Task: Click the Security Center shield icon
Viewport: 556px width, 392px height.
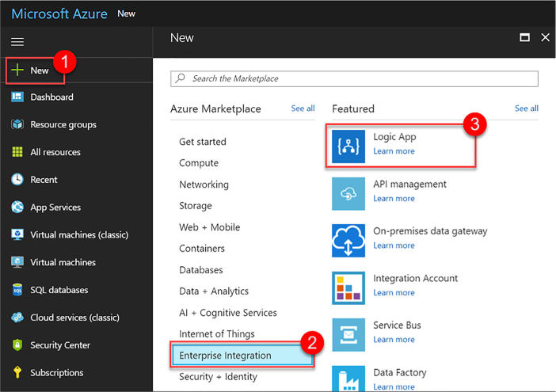Action: tap(17, 344)
